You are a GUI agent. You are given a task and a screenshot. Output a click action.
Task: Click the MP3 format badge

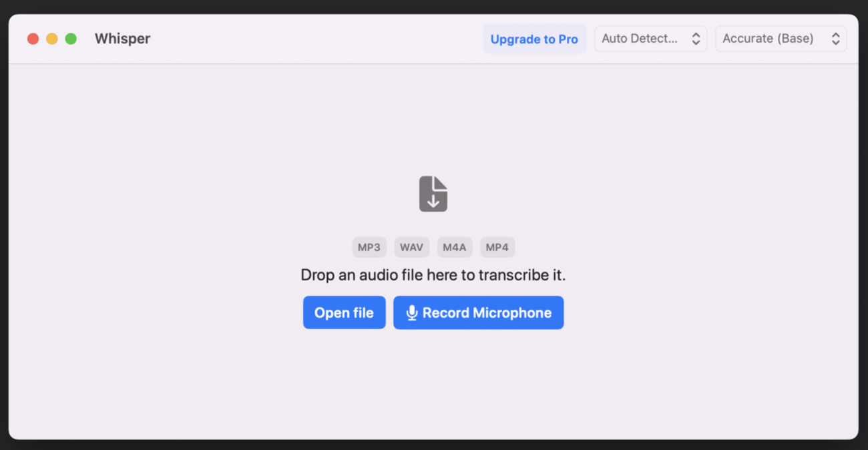pyautogui.click(x=369, y=247)
